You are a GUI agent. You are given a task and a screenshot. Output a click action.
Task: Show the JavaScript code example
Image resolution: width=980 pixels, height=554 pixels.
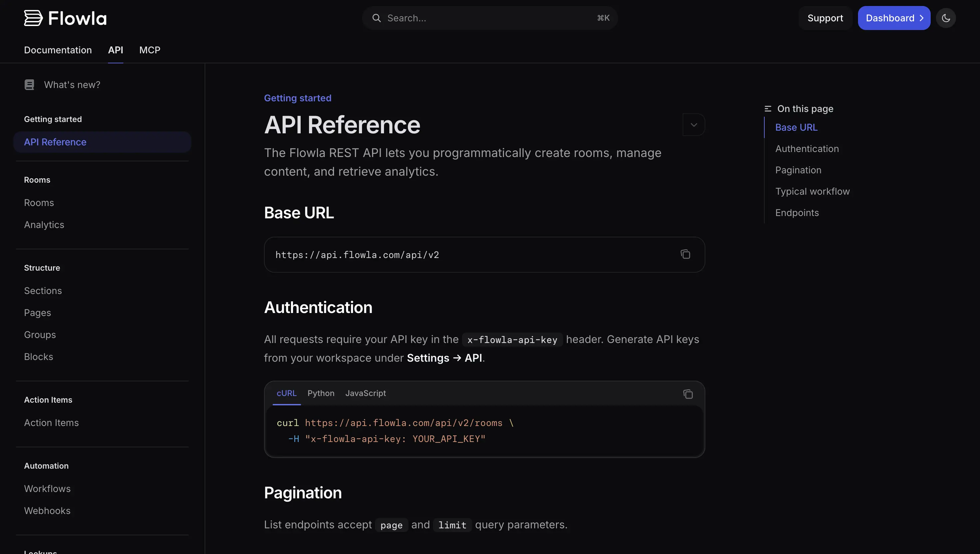click(365, 393)
